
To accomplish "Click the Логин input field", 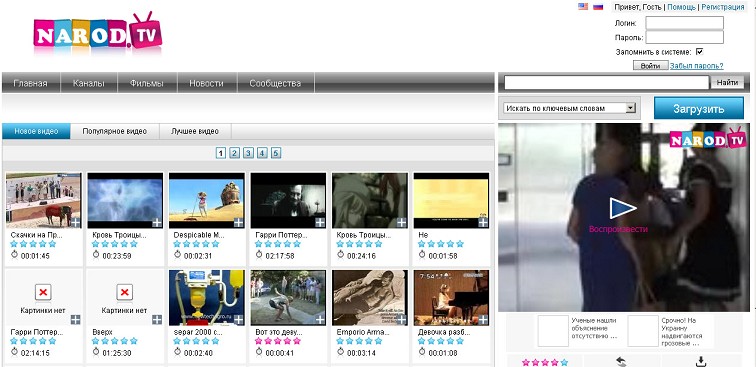I will click(685, 23).
